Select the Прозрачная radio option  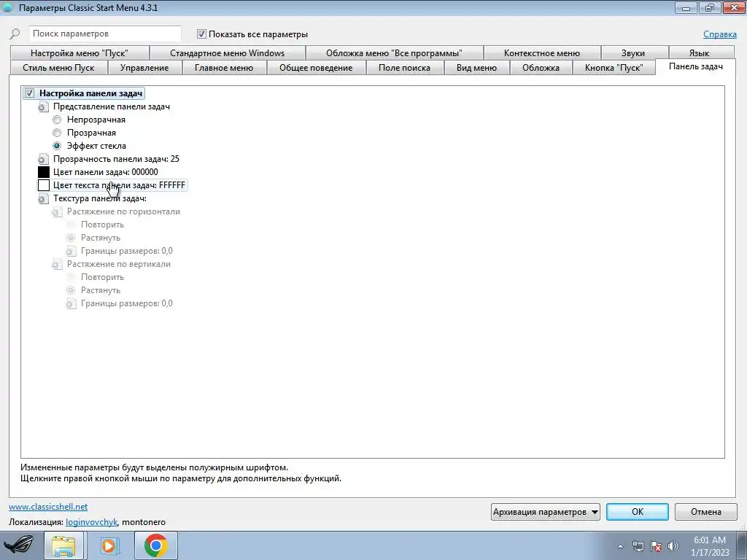tap(57, 133)
